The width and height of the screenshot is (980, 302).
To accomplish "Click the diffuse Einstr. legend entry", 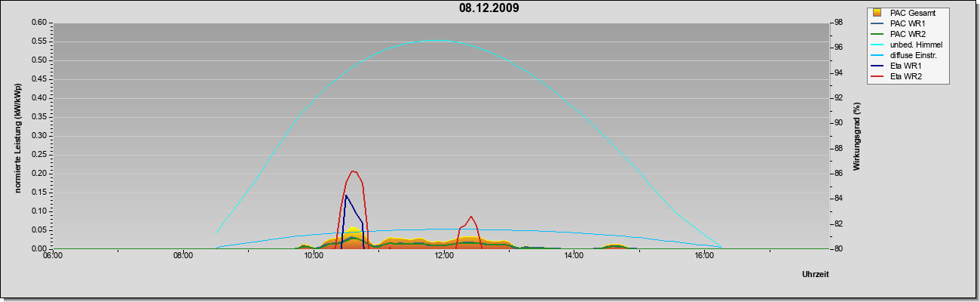I will pyautogui.click(x=907, y=55).
